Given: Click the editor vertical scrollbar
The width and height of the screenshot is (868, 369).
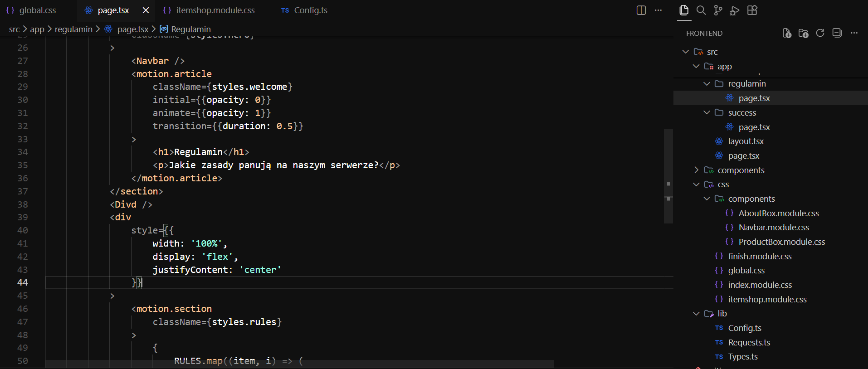Looking at the screenshot, I should click(668, 176).
